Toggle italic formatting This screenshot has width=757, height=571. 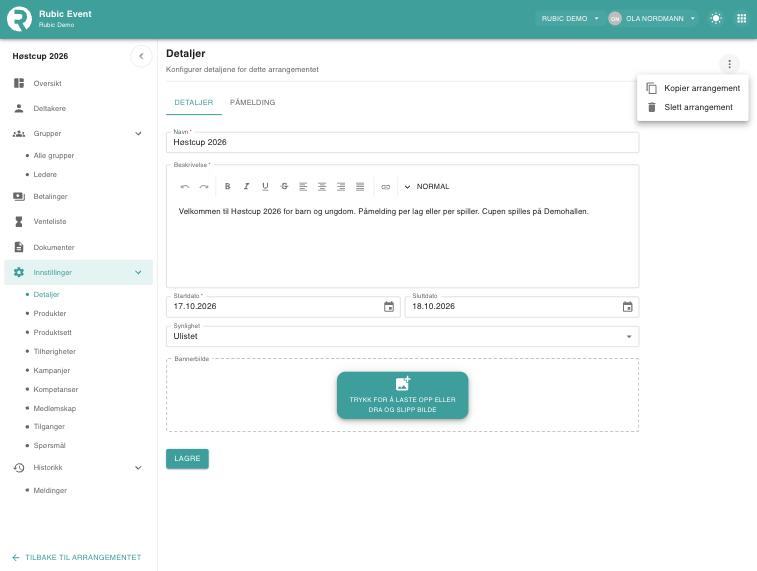246,186
